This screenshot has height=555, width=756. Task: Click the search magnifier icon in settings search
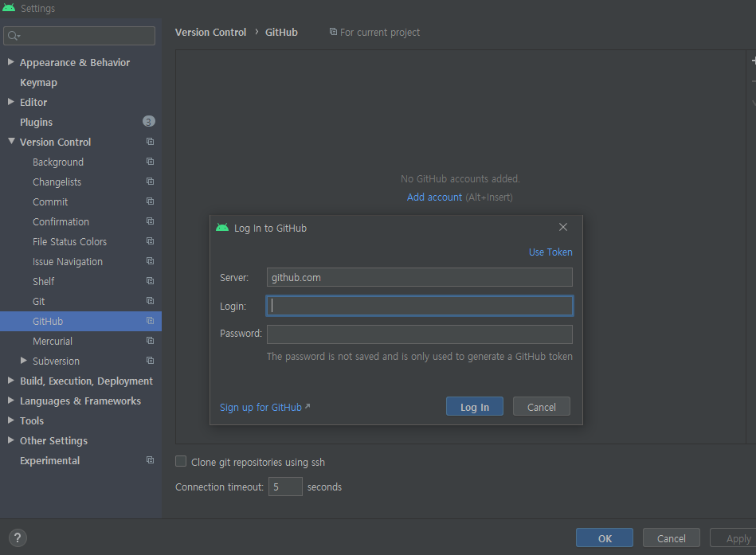click(x=14, y=36)
